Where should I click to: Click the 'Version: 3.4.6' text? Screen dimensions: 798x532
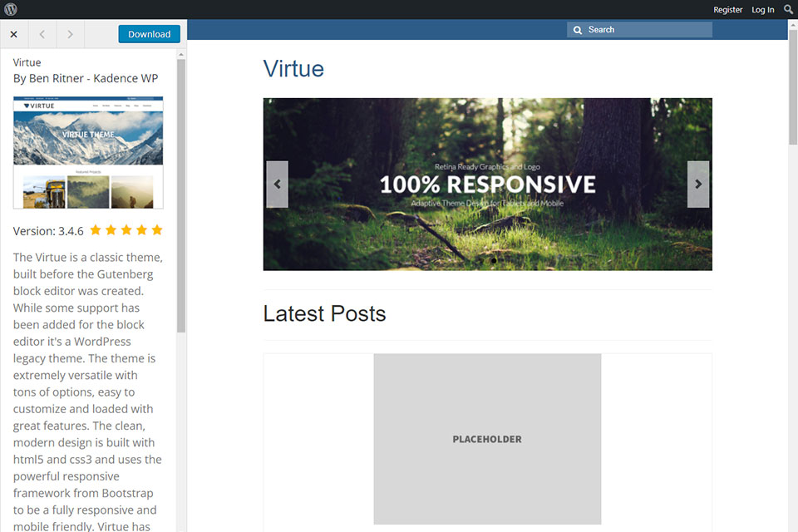pyautogui.click(x=48, y=231)
